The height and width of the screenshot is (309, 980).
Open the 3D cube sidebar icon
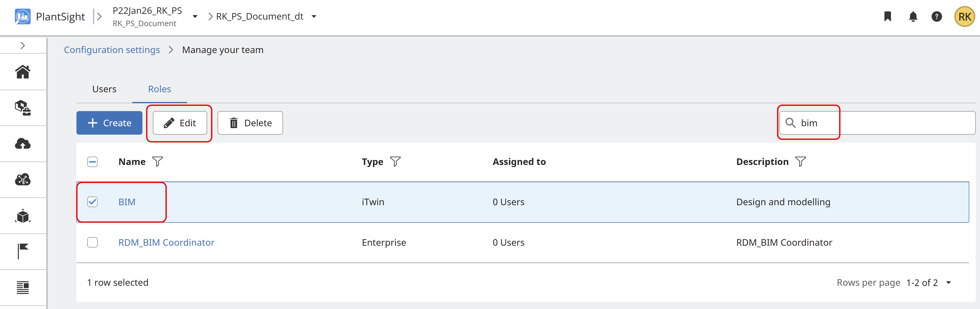point(23,215)
